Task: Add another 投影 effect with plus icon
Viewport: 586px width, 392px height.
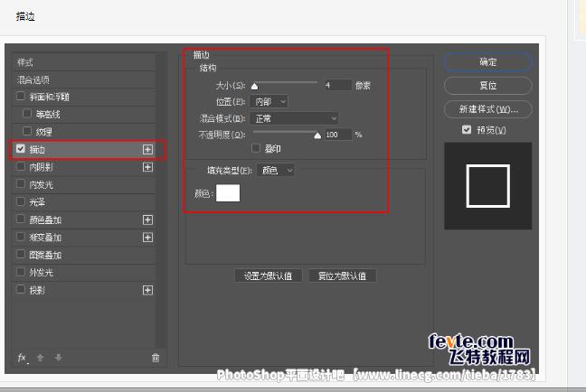Action: point(147,290)
